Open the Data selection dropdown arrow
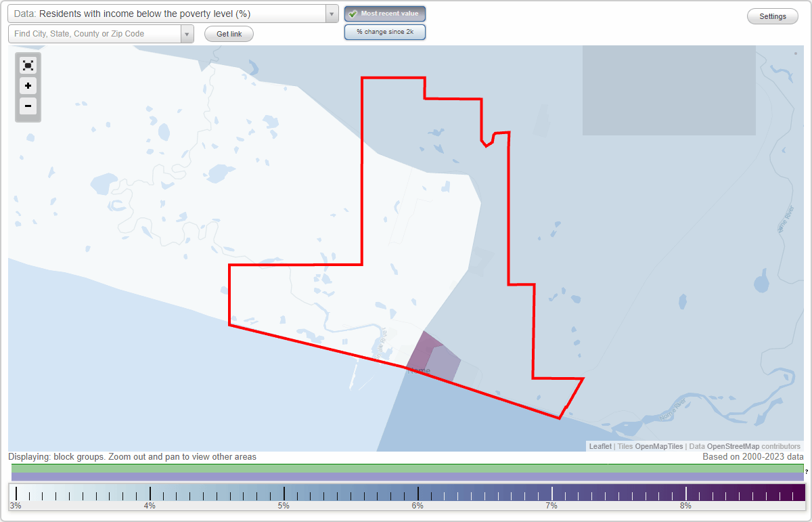Screen dimensions: 812x522 [332, 14]
